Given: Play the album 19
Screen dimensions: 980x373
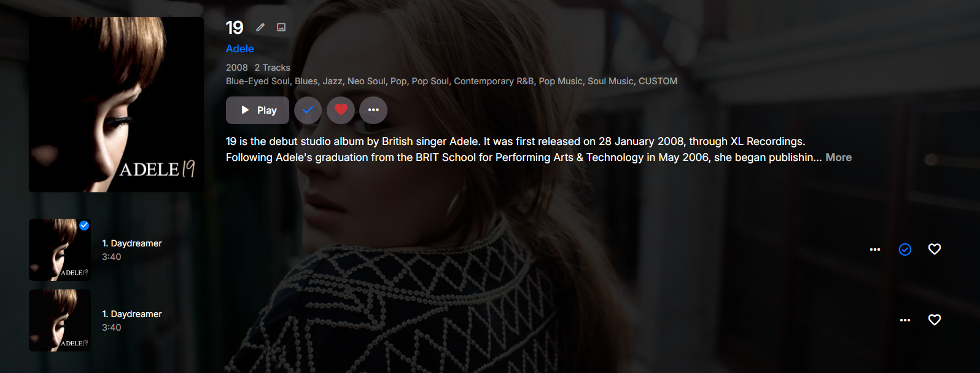Looking at the screenshot, I should pos(257,110).
